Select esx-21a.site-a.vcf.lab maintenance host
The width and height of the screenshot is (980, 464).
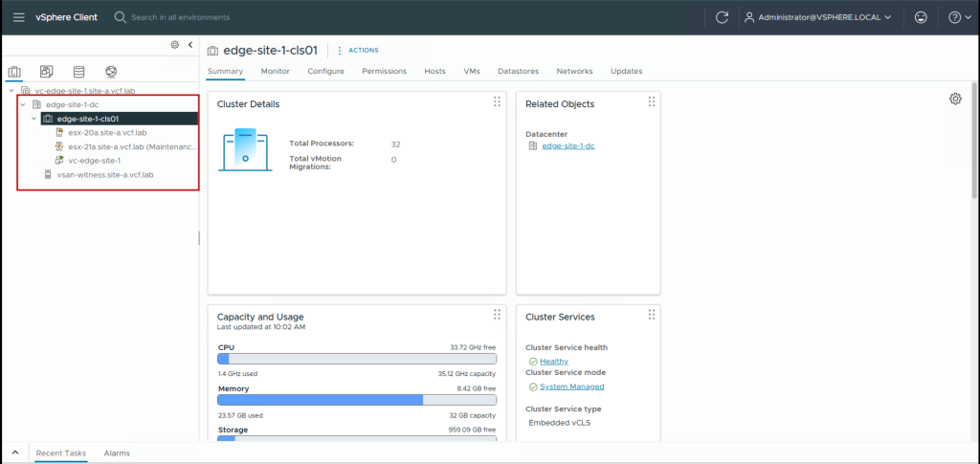pyautogui.click(x=132, y=146)
